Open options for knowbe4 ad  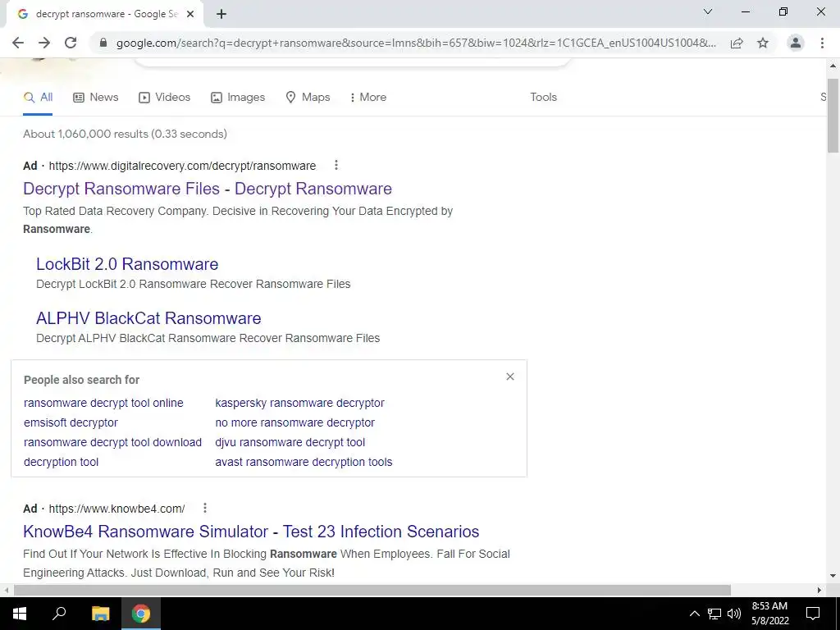204,508
